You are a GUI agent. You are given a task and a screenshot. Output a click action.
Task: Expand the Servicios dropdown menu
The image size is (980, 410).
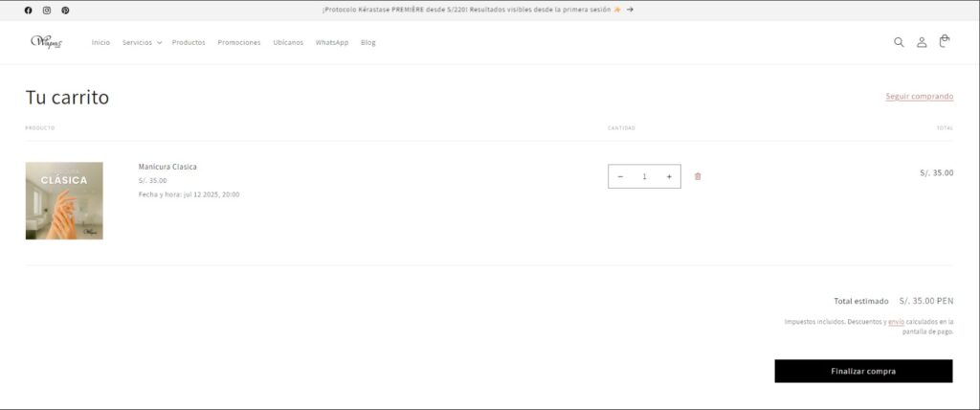(142, 42)
